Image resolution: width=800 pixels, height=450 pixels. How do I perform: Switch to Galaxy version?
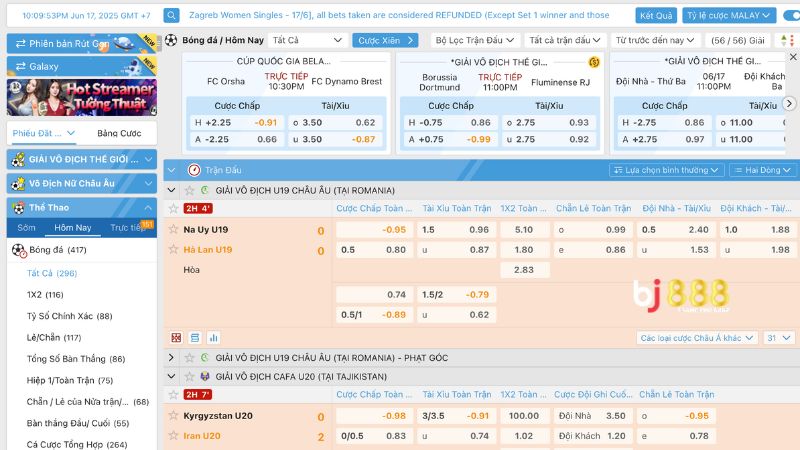pos(82,66)
